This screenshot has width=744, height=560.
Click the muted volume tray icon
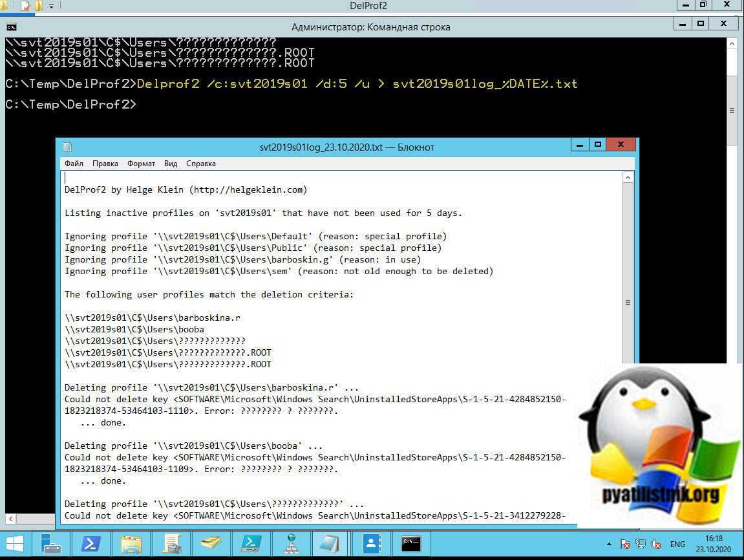click(x=656, y=544)
